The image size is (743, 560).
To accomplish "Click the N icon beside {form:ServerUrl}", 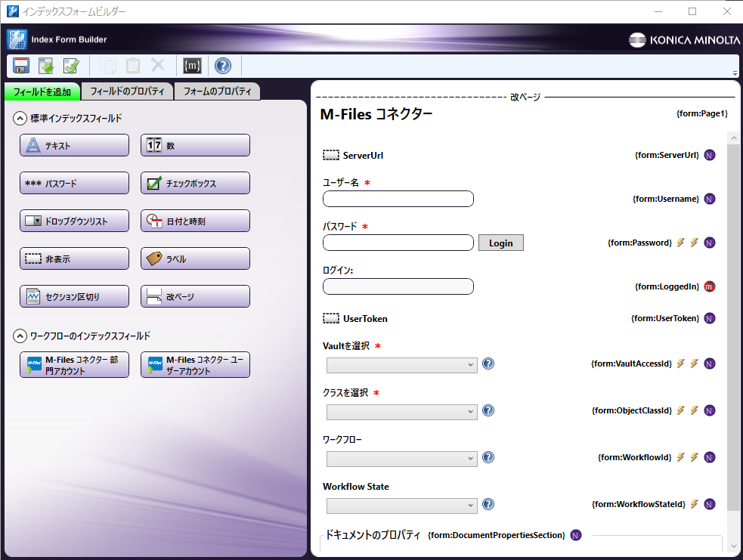I will (709, 155).
